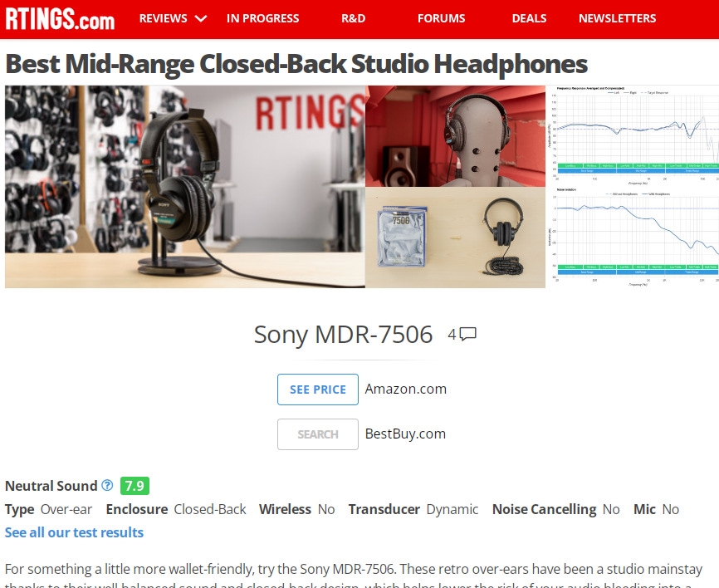719x588 pixels.
Task: Click the 7.9 Neutral Sound score badge
Action: tap(135, 486)
